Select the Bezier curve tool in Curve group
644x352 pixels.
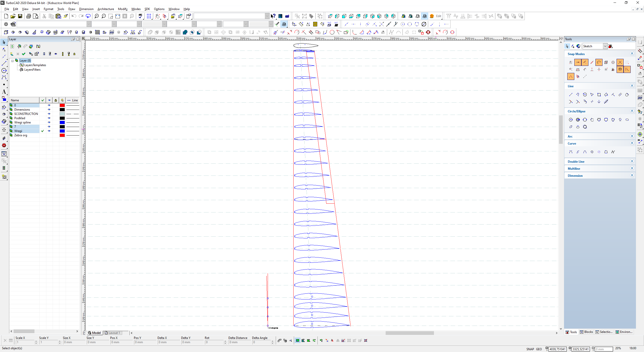click(x=571, y=152)
